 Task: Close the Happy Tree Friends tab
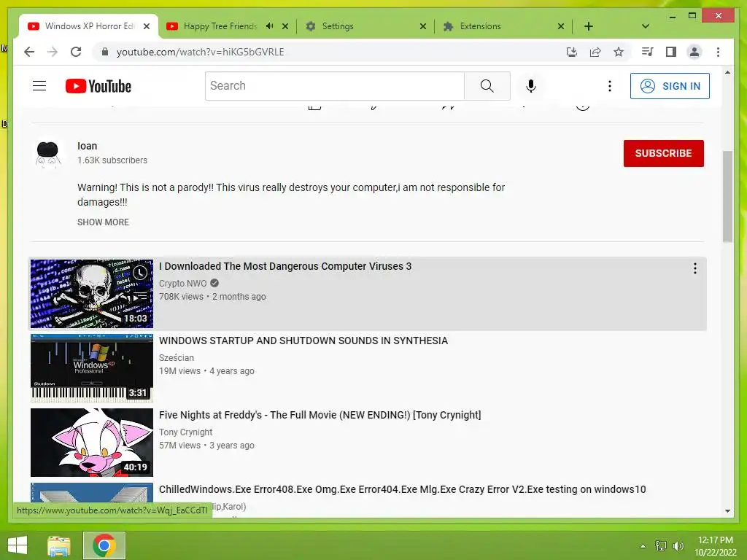285,26
